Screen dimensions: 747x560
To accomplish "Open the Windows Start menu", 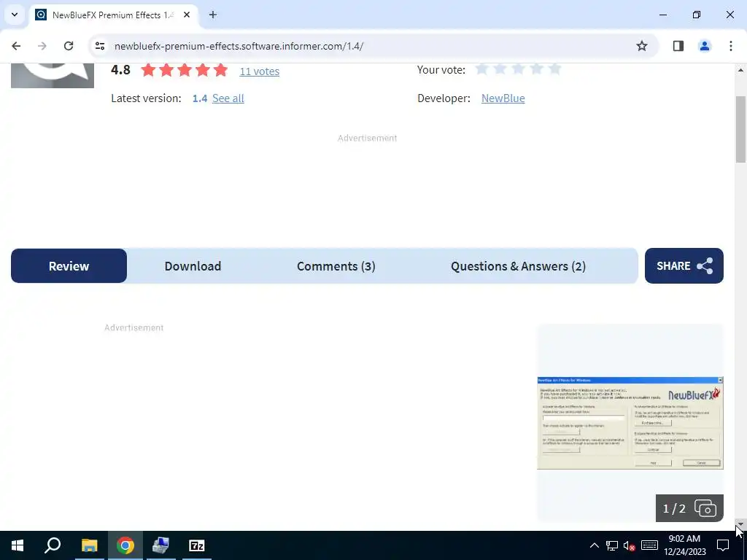I will tap(18, 545).
